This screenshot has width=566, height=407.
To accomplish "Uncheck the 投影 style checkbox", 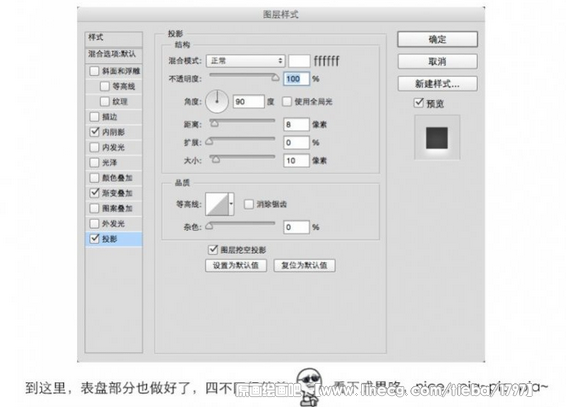I will point(94,238).
